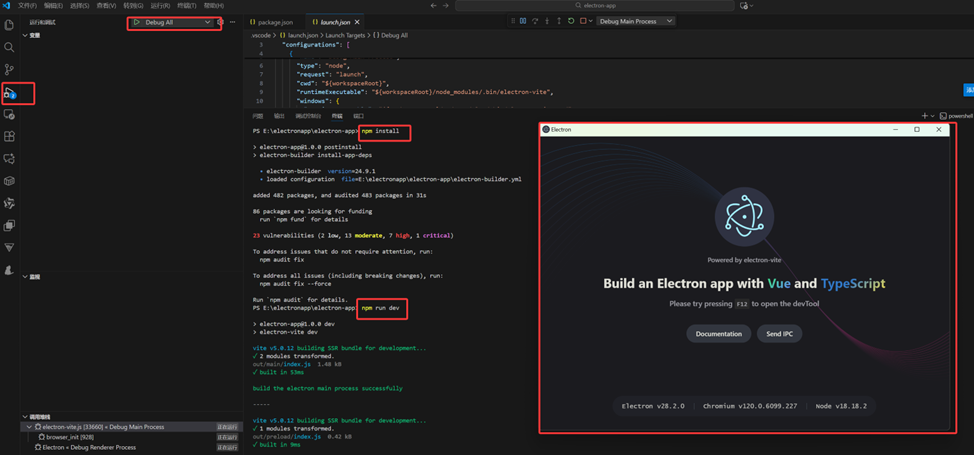Open the Extensions view
Screen dimensions: 974x455
9,136
